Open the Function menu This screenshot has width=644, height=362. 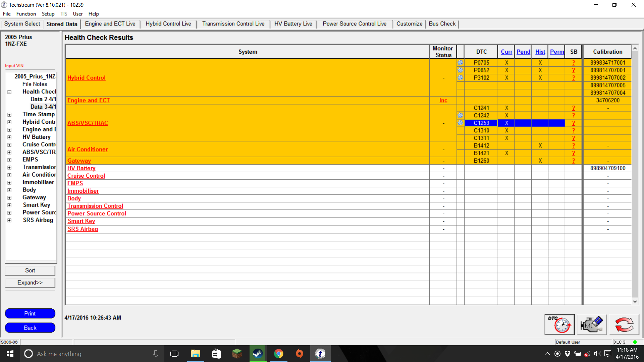coord(26,14)
